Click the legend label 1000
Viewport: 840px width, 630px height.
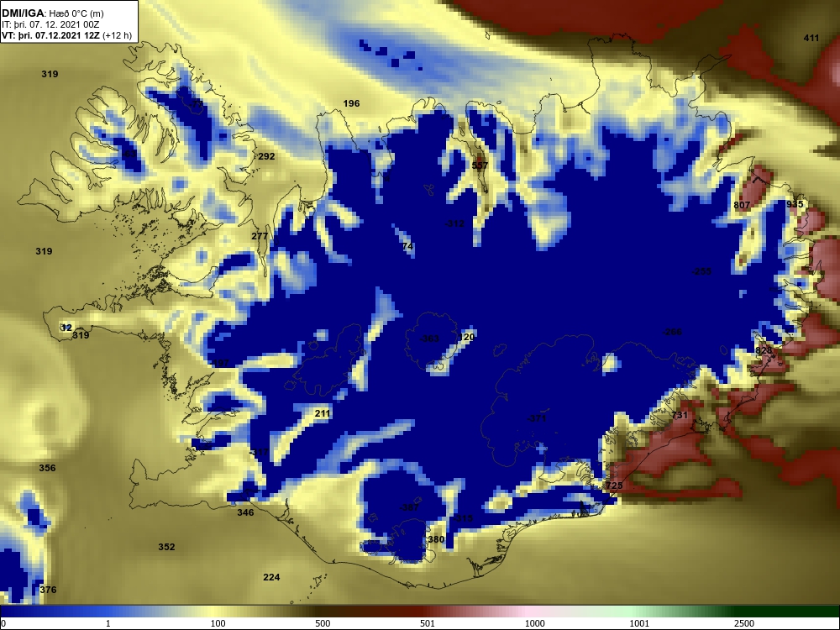pos(534,623)
